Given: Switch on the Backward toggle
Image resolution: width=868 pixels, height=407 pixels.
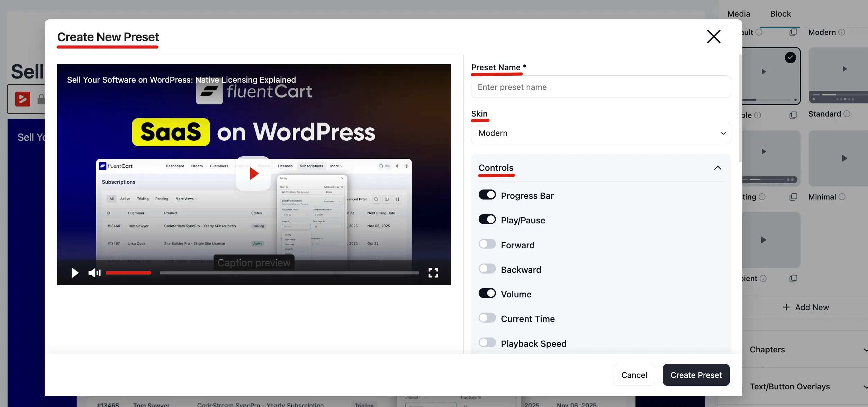Looking at the screenshot, I should 487,269.
